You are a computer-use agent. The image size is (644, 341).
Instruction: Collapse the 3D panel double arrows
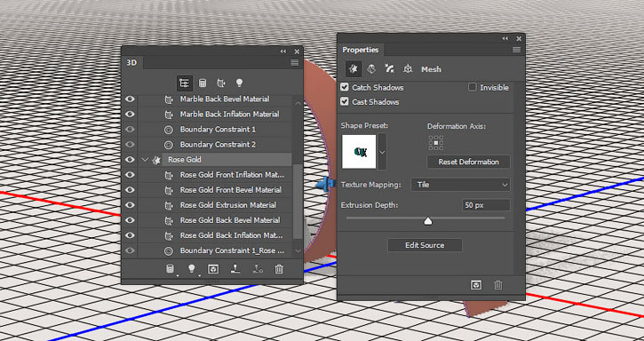point(283,52)
